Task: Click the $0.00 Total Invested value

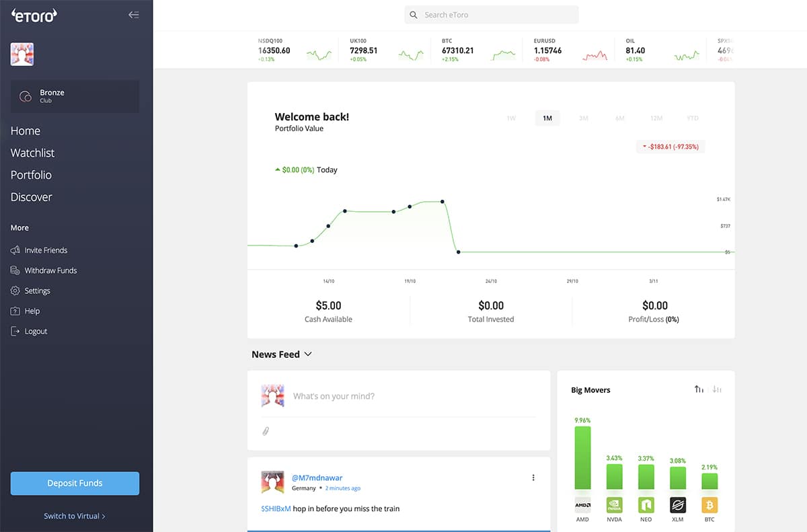Action: point(491,305)
